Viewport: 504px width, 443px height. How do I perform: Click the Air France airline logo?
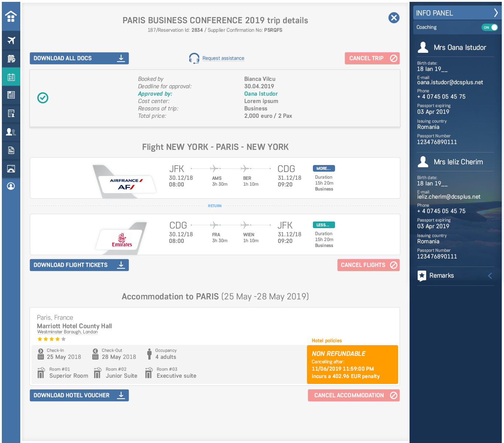click(127, 183)
